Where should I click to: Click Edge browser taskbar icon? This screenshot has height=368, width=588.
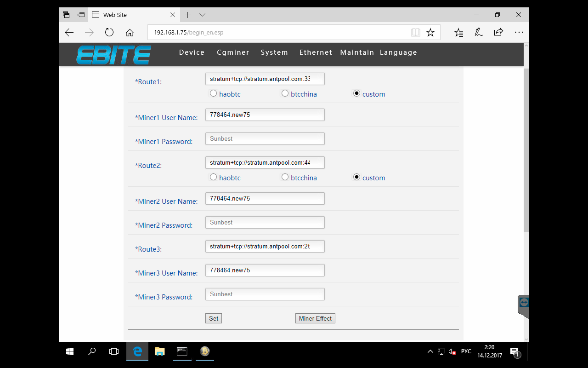click(137, 351)
